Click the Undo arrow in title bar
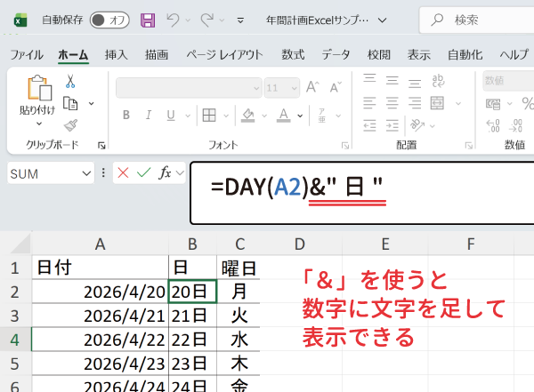 pos(174,20)
